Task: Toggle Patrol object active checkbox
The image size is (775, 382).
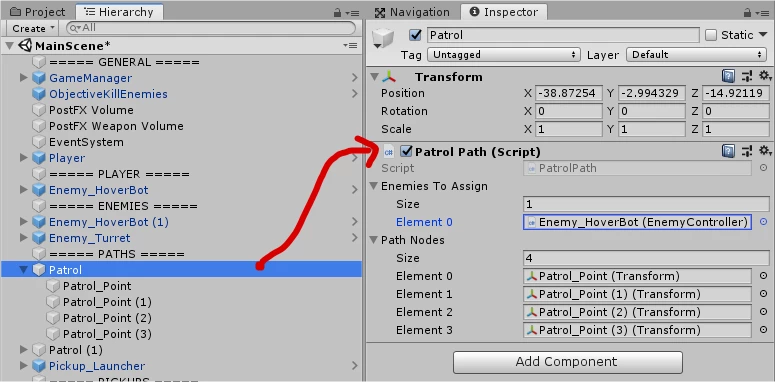Action: (416, 35)
